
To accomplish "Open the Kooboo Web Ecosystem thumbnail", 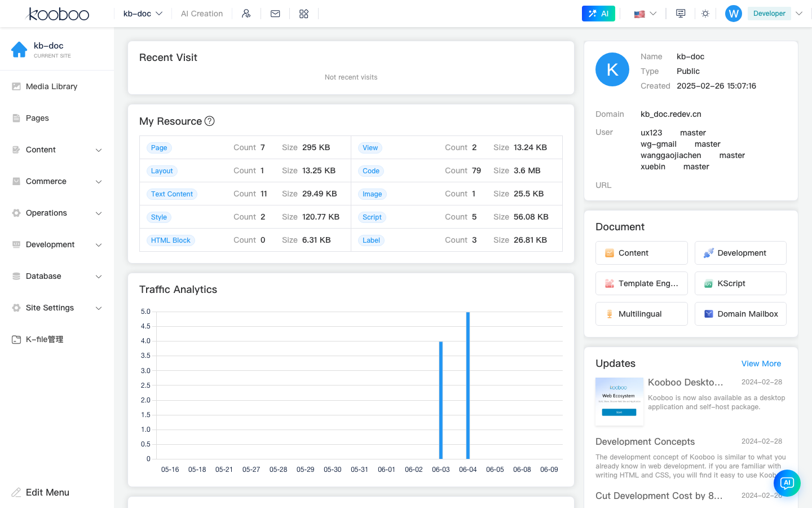I will coord(619,401).
